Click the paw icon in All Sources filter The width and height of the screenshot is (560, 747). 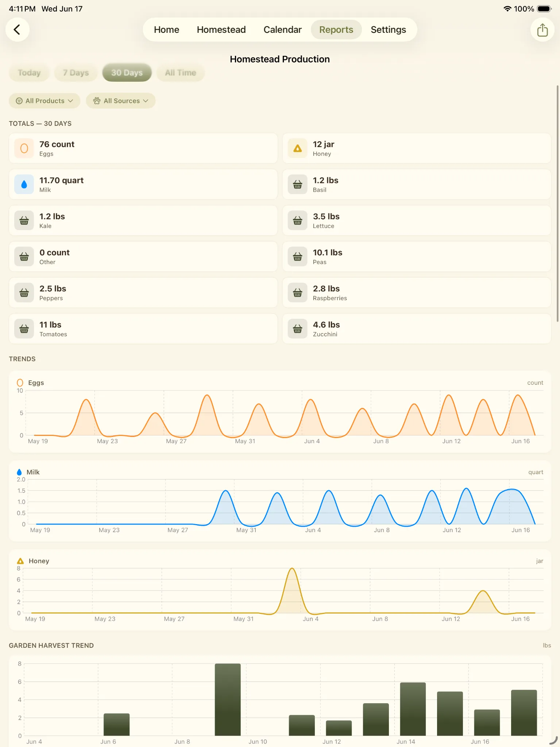(97, 101)
